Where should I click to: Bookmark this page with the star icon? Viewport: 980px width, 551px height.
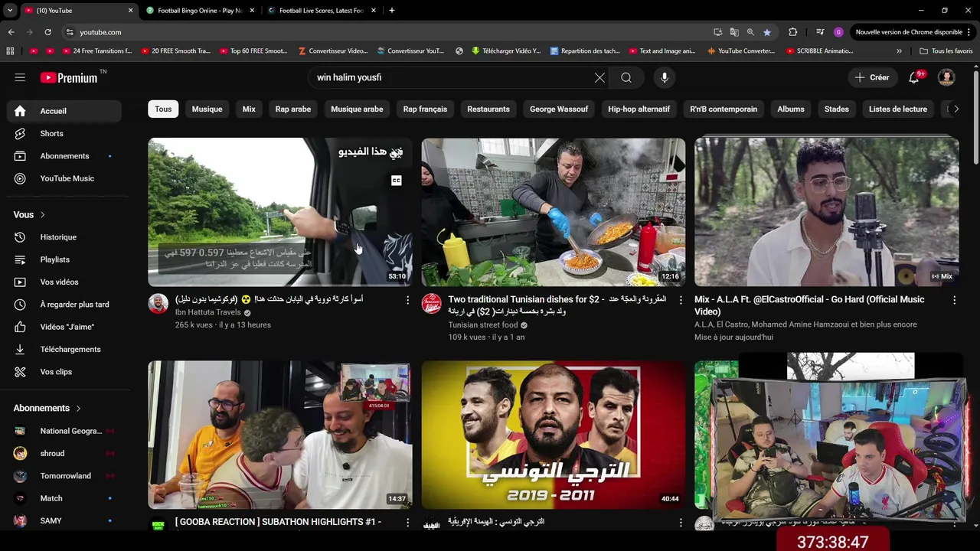(767, 32)
